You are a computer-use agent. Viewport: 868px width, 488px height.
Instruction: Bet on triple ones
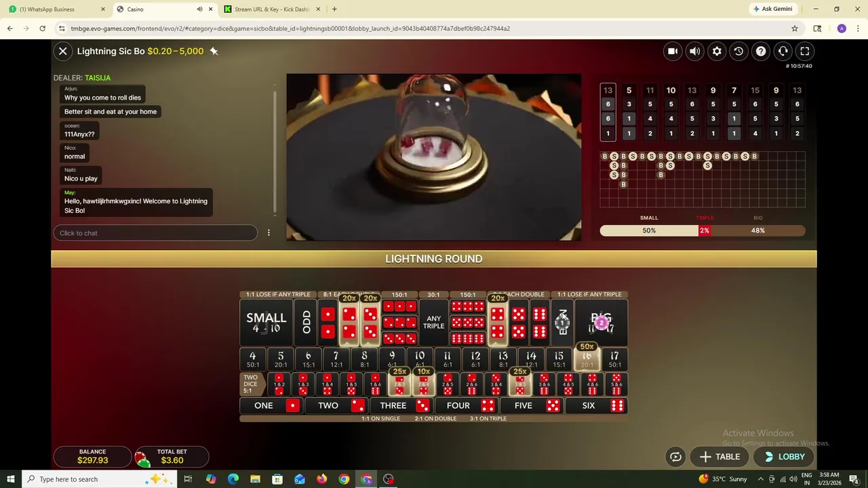(399, 307)
